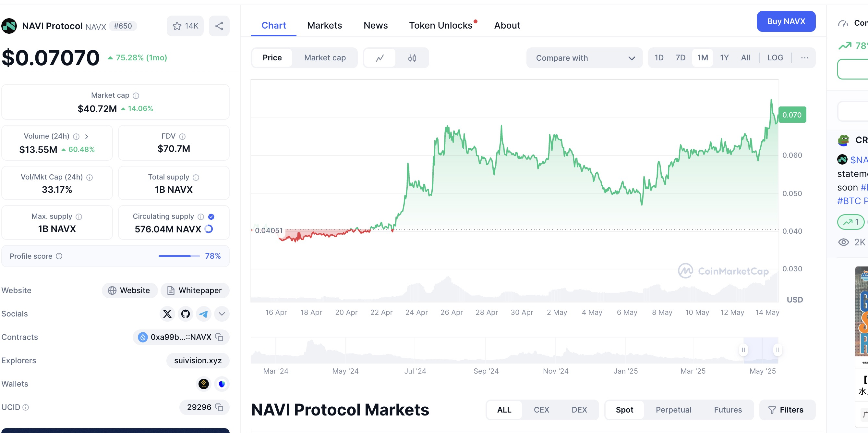Open the GitHub social link

coord(185,314)
